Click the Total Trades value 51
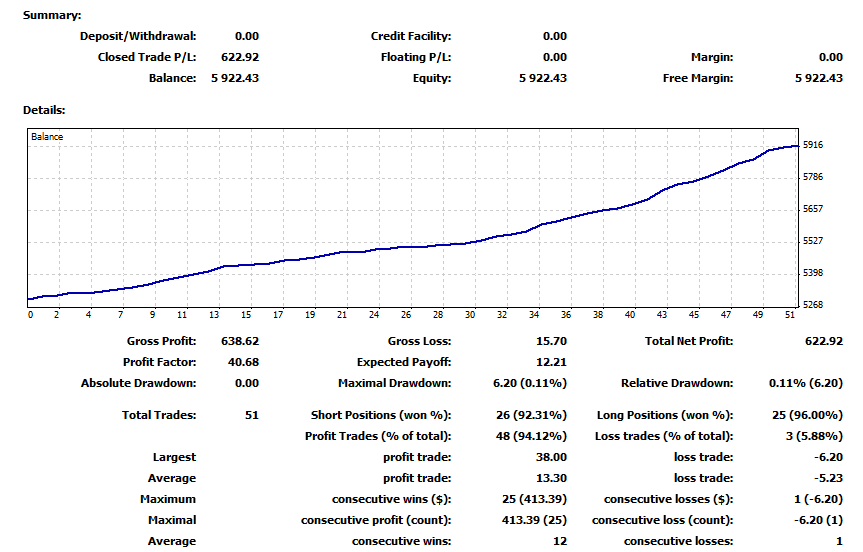The width and height of the screenshot is (863, 552). coord(252,415)
